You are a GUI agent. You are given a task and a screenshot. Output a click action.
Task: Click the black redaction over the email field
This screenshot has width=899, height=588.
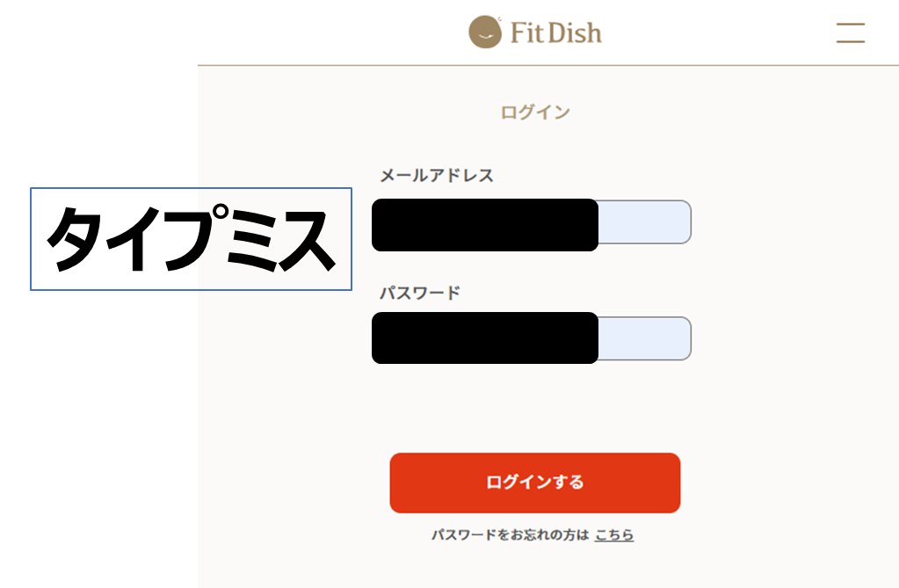[x=484, y=225]
